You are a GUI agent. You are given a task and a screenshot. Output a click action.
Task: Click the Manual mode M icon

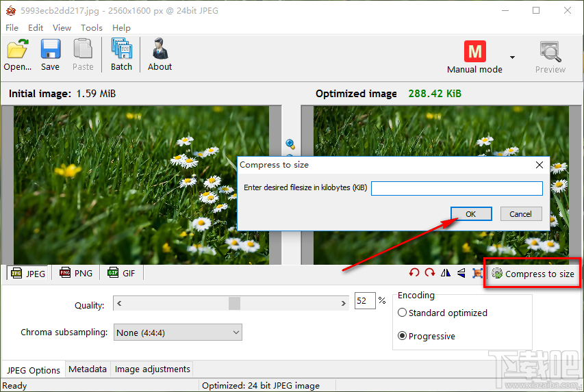pyautogui.click(x=475, y=51)
